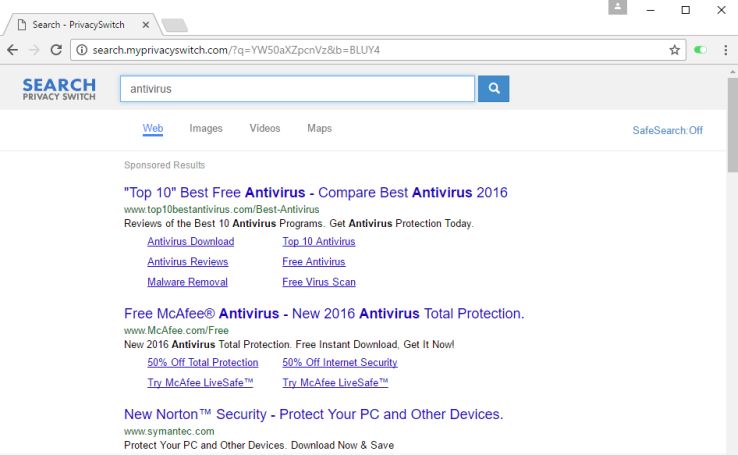
Task: Follow the Malware Removal sublink
Action: (x=187, y=282)
